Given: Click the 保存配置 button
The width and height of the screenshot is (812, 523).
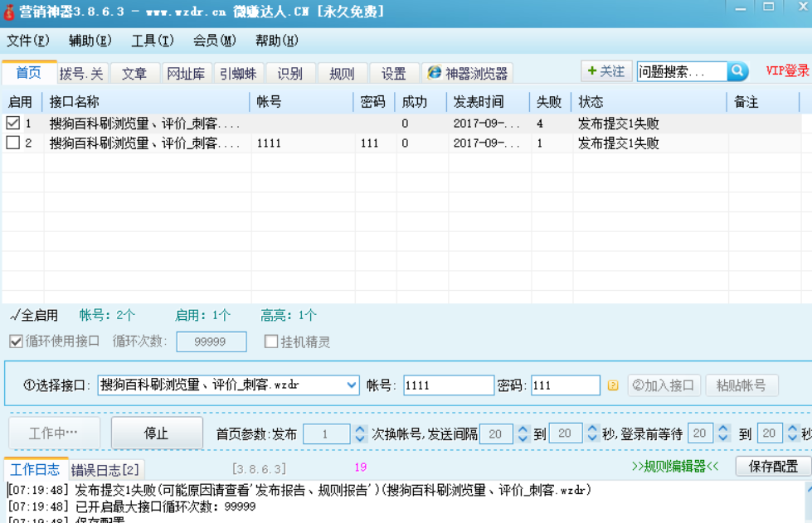Looking at the screenshot, I should [771, 466].
